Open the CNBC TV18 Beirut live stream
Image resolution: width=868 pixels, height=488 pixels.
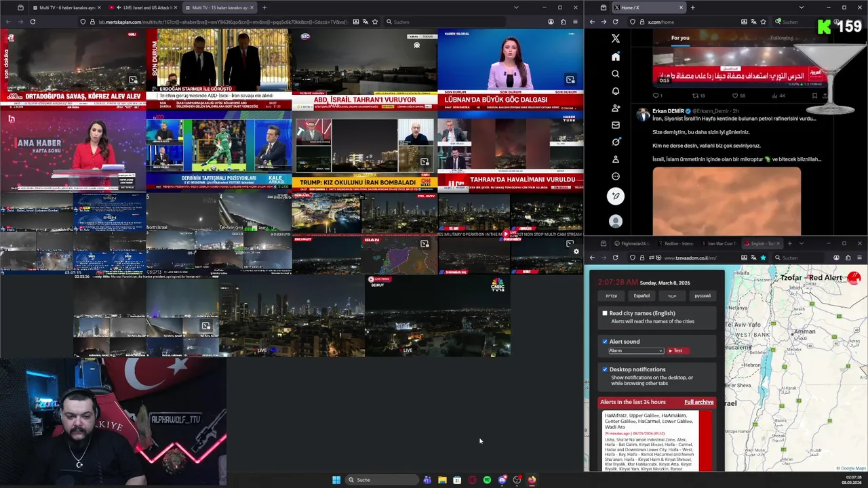[437, 315]
